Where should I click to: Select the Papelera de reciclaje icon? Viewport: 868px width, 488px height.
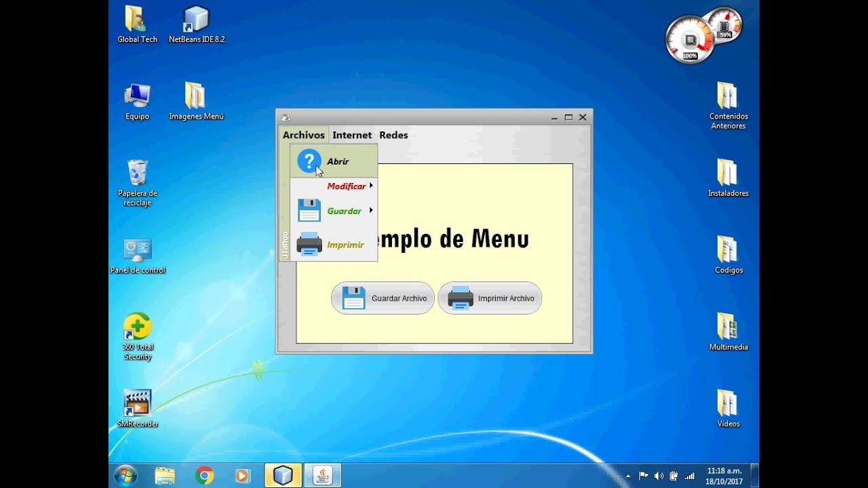pos(137,183)
